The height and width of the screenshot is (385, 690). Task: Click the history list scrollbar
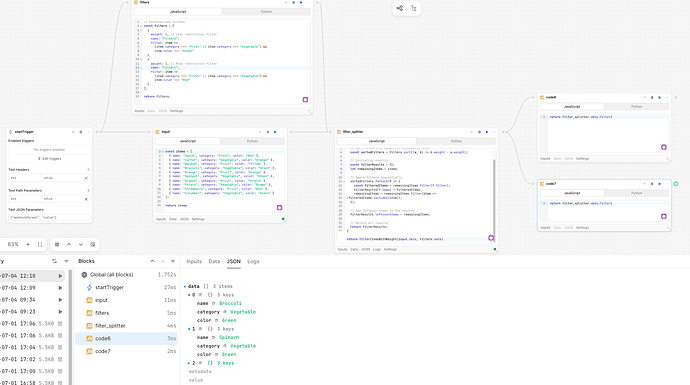tap(70, 326)
